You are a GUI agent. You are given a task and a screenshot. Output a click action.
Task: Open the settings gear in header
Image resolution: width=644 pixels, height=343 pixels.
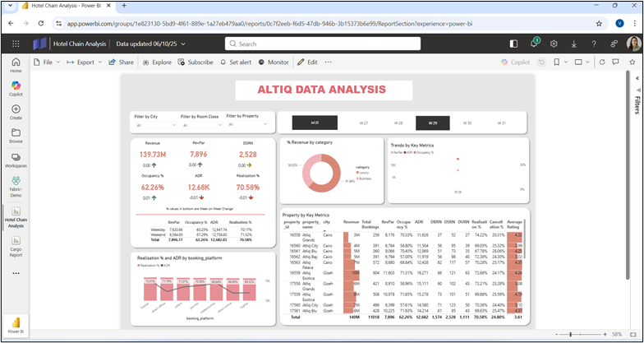click(x=554, y=44)
